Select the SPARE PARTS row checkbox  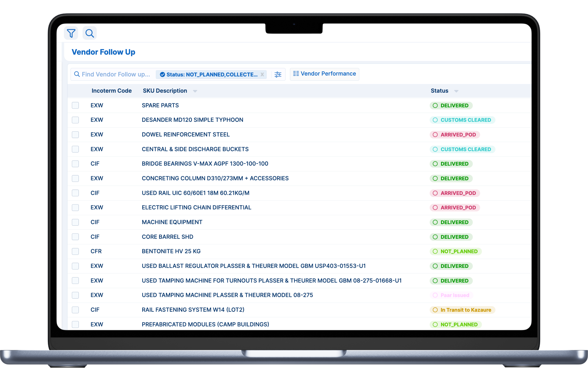(x=75, y=105)
